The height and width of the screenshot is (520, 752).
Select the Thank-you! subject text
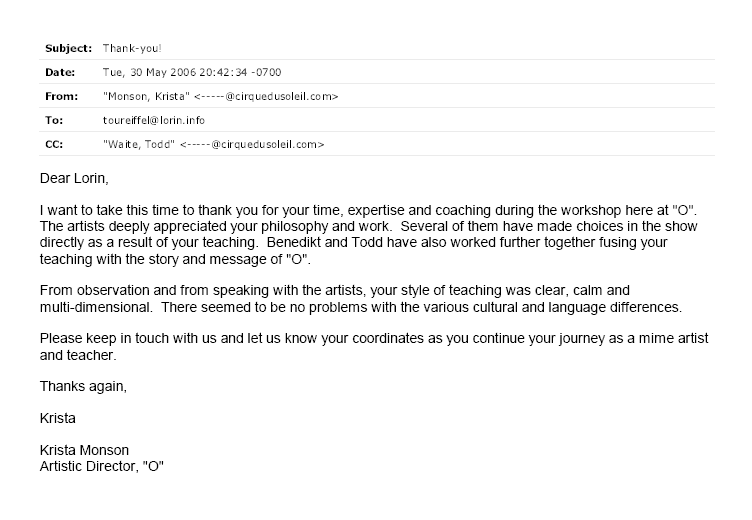pos(132,48)
